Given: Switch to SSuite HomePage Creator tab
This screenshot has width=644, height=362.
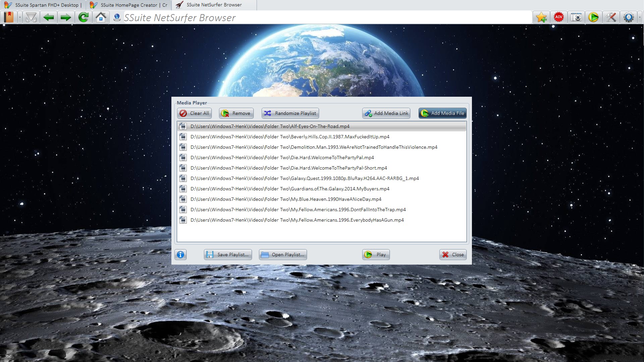Looking at the screenshot, I should [x=129, y=5].
